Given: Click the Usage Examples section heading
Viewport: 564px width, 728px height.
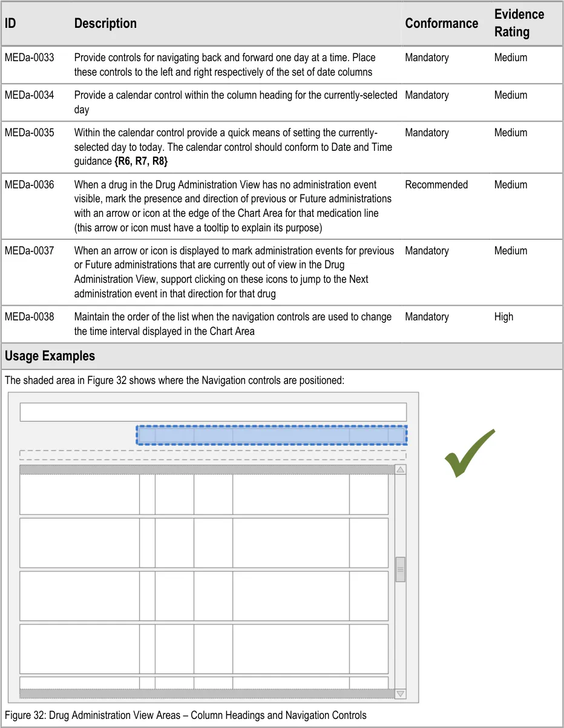Looking at the screenshot, I should coord(50,356).
